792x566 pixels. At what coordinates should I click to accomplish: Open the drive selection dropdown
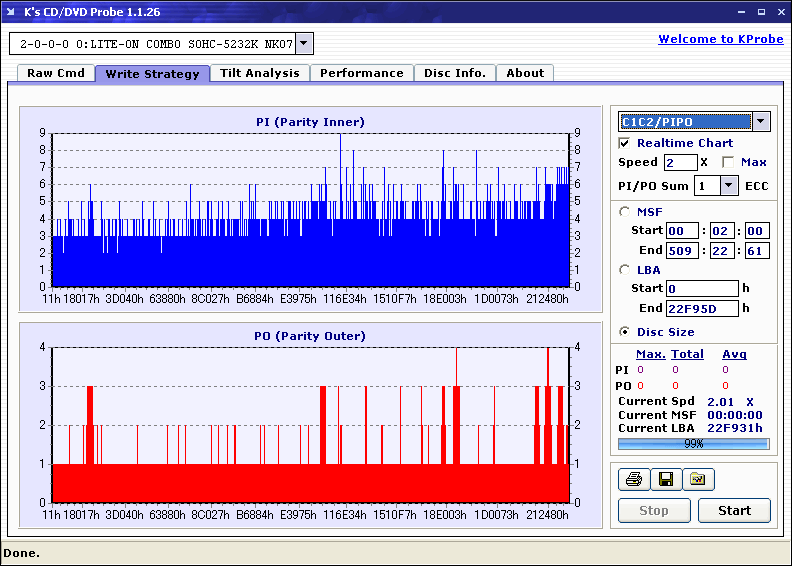304,44
